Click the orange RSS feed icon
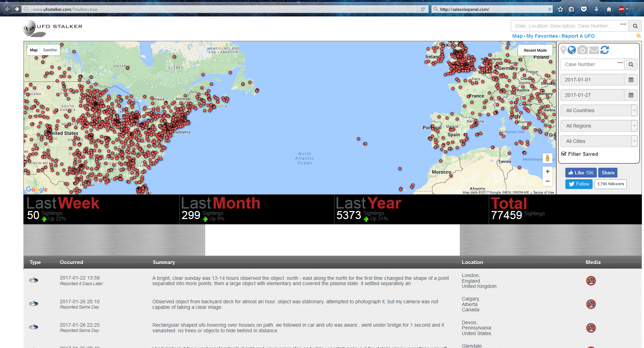 pyautogui.click(x=638, y=36)
